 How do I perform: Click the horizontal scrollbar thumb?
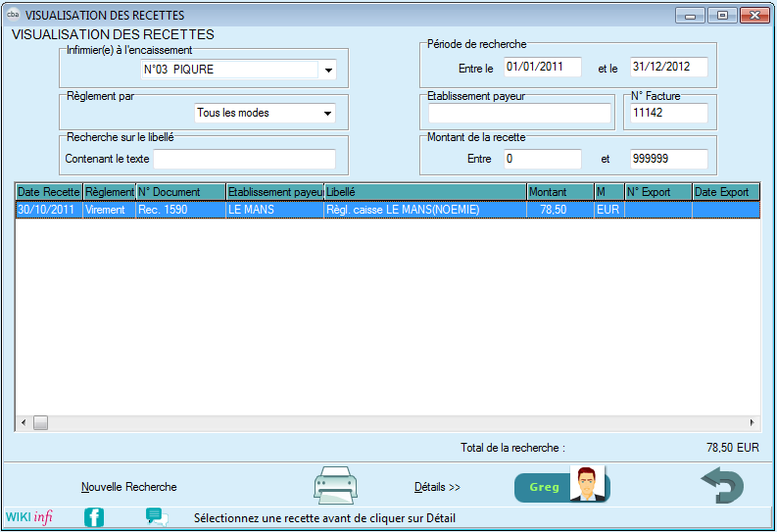tap(40, 422)
